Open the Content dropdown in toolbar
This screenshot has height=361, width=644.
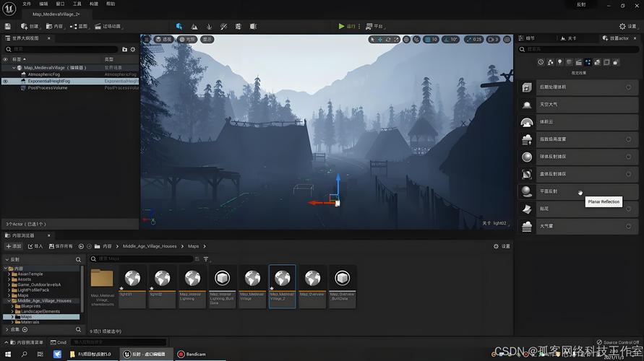(55, 26)
